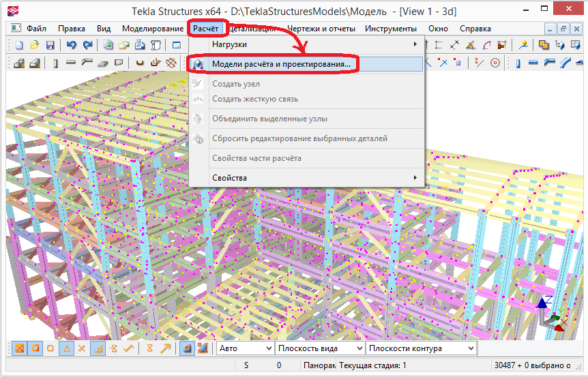Click Свойства части расчёта entry
588x377 pixels.
click(307, 158)
